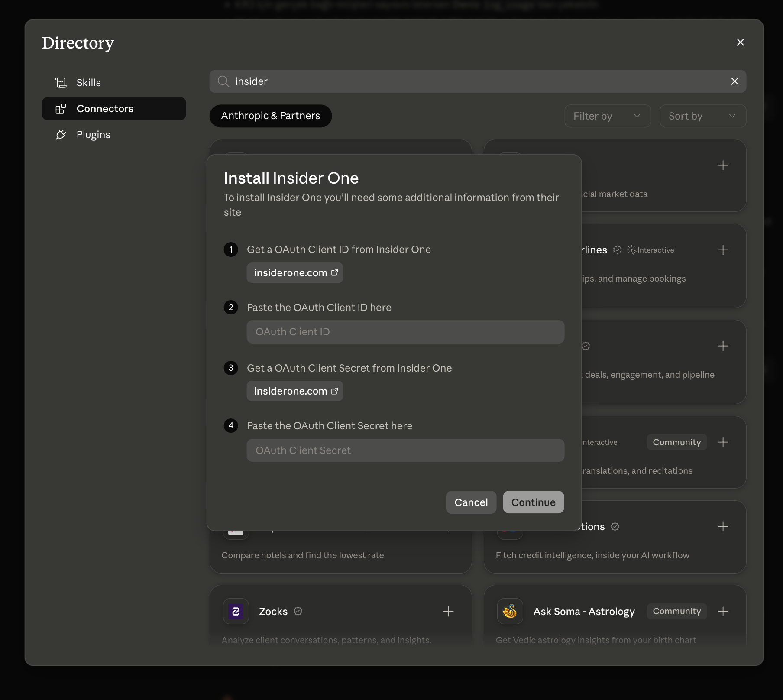Cancel the Insider One installation
This screenshot has height=700, width=783.
point(471,502)
